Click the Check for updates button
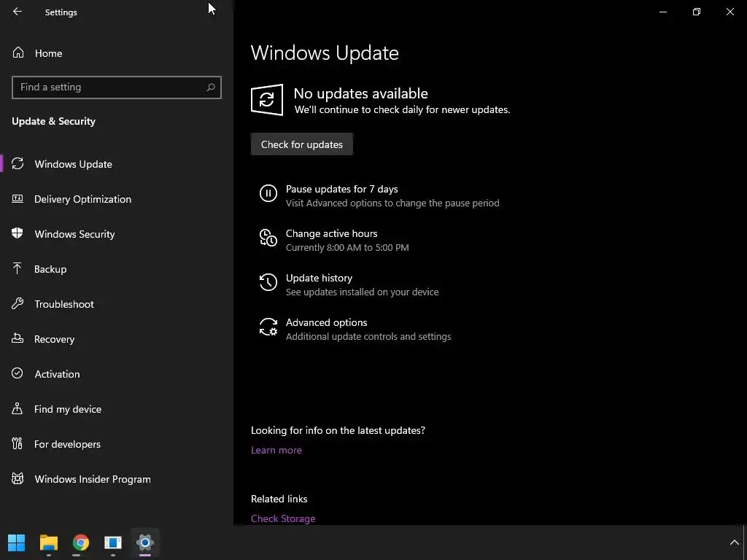The height and width of the screenshot is (560, 747). (x=301, y=144)
